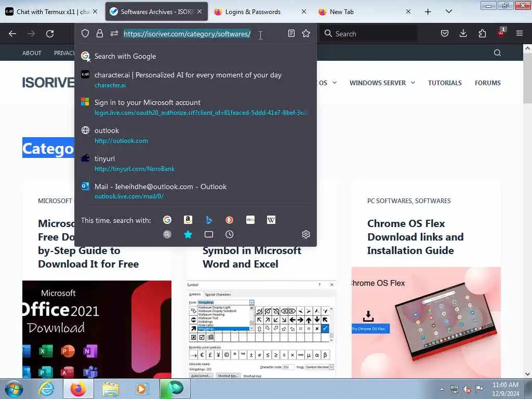Image resolution: width=532 pixels, height=399 pixels.
Task: Open the Action Center flag tray icon
Action: pos(480,389)
